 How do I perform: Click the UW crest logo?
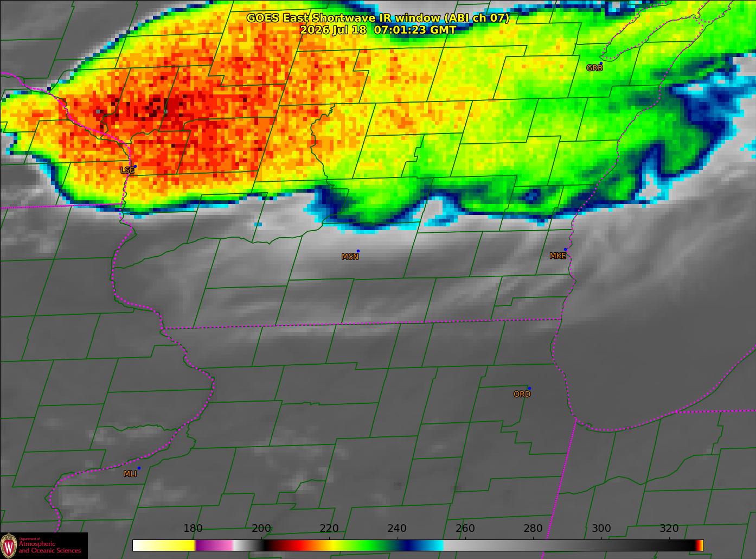coord(9,545)
